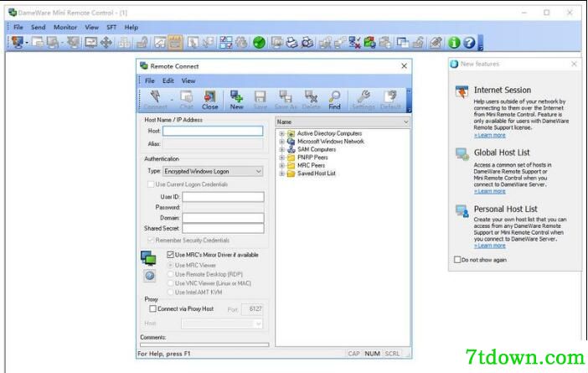Click Learn more under Internet Session

coord(490,135)
